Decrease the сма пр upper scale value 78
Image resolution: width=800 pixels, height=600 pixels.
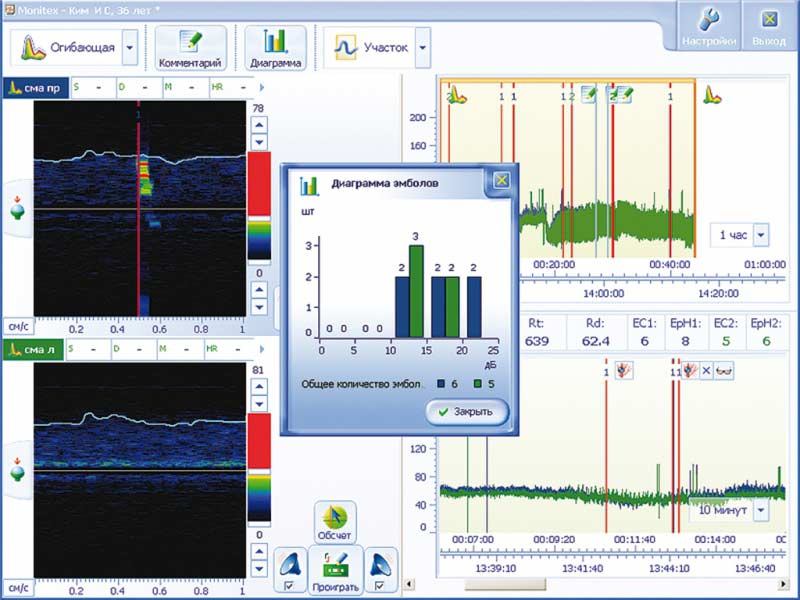click(259, 141)
